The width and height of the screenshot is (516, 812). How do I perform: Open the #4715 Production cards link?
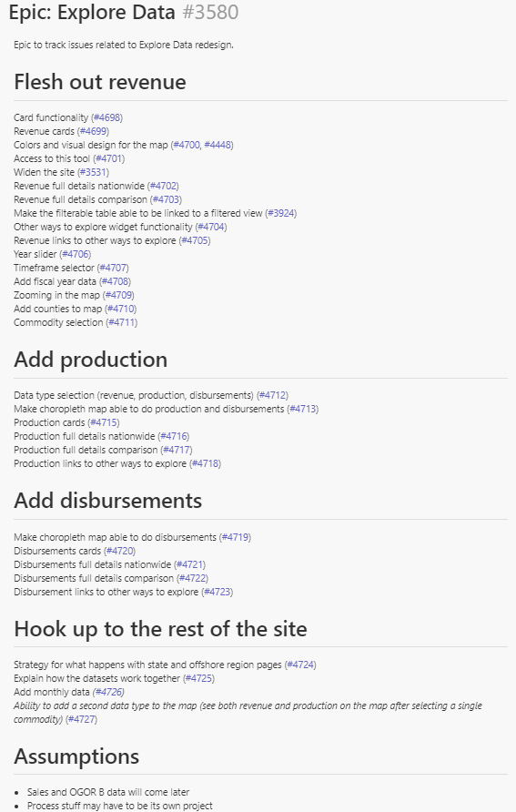tap(104, 422)
